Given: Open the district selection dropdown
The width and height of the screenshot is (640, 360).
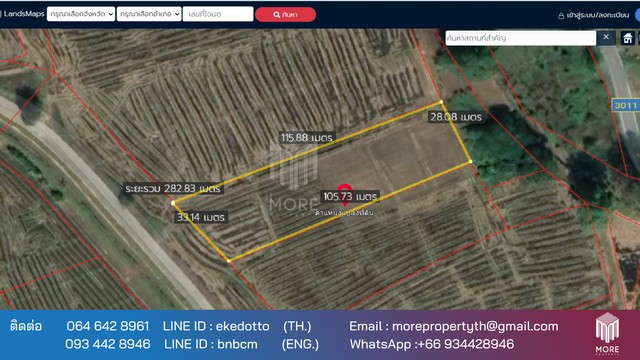Looking at the screenshot, I should (149, 14).
